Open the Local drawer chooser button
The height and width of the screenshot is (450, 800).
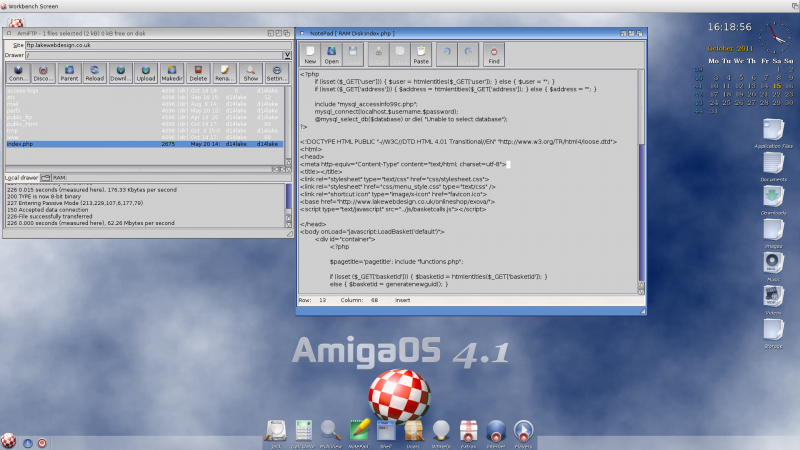tap(45, 177)
